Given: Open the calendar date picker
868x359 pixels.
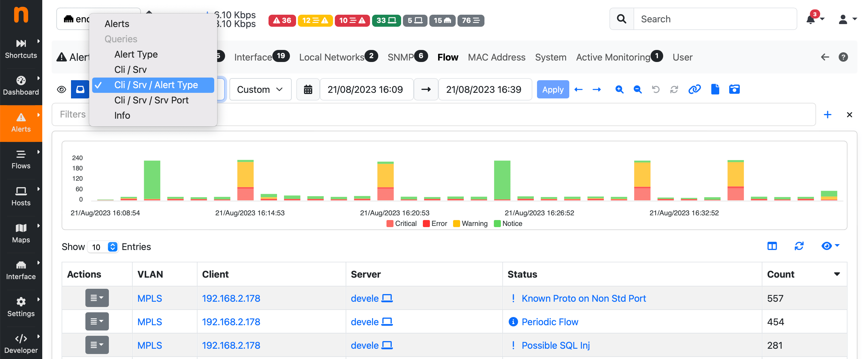Looking at the screenshot, I should pos(308,89).
